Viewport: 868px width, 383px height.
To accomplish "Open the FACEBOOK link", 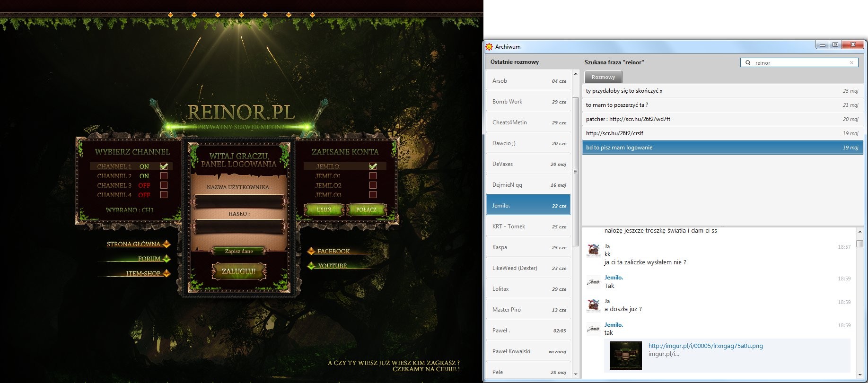I will coord(333,251).
